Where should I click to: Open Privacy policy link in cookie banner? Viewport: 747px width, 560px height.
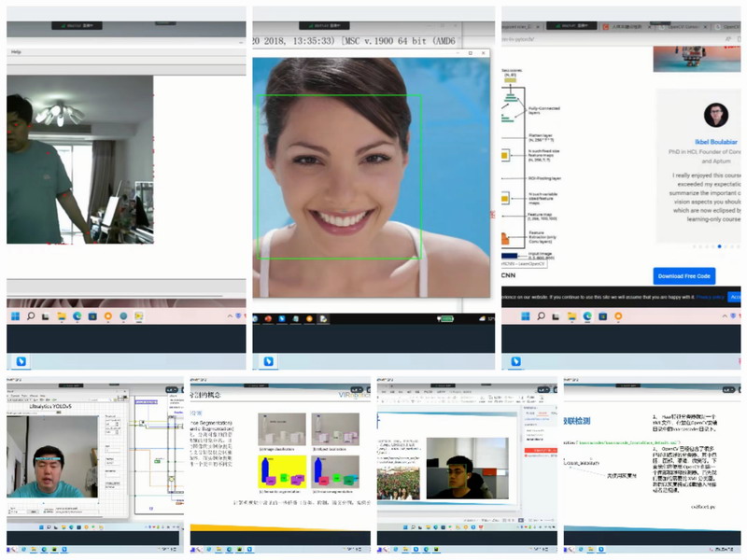coord(710,297)
